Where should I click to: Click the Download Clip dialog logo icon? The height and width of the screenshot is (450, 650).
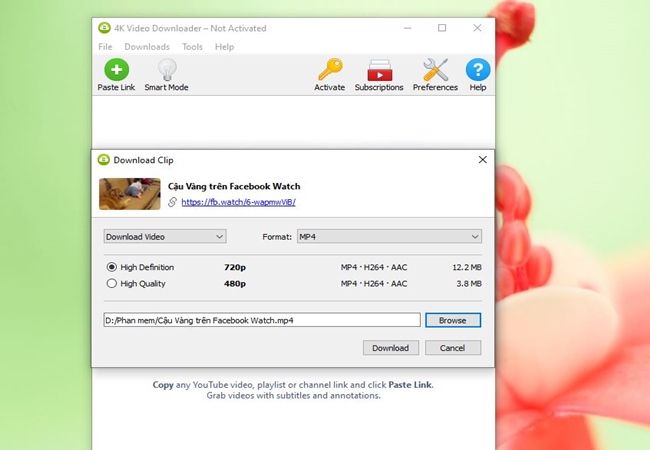point(103,160)
